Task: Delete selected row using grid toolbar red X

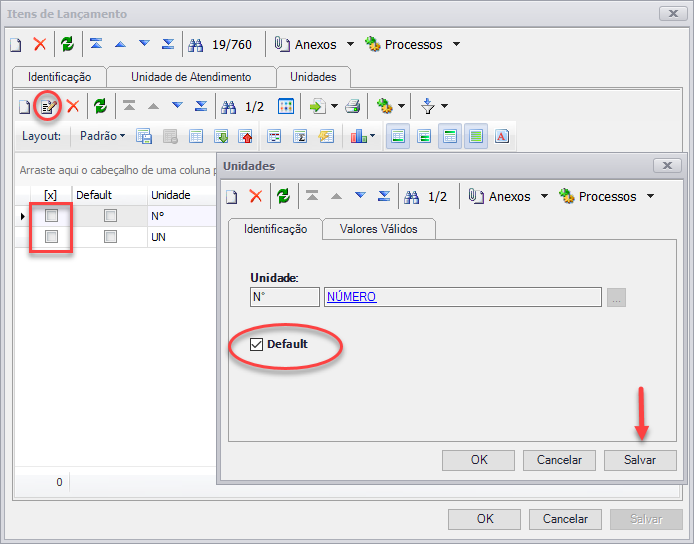Action: pos(73,106)
